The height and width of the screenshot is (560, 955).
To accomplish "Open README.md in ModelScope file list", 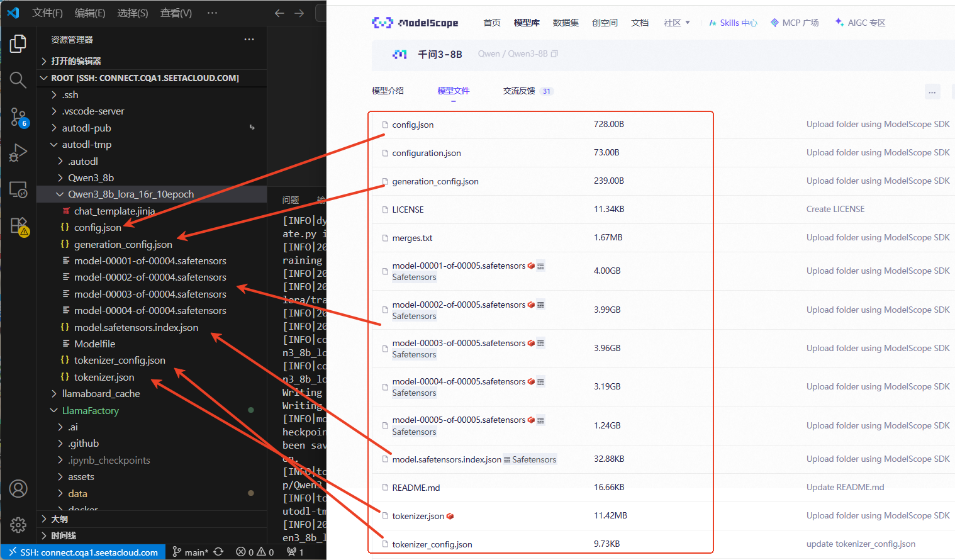I will pyautogui.click(x=416, y=488).
